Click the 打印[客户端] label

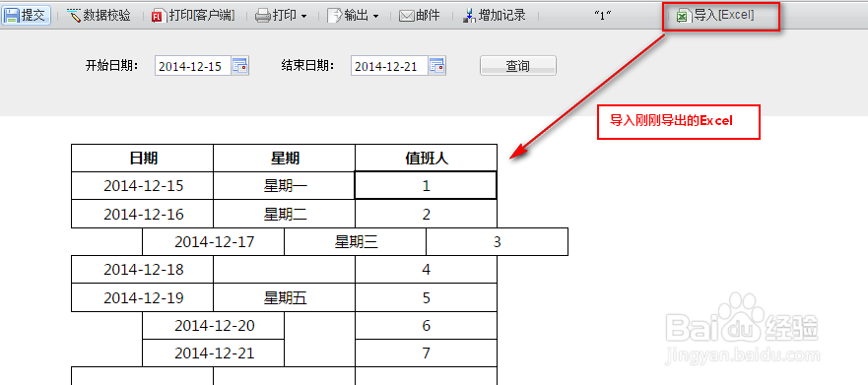[x=202, y=16]
